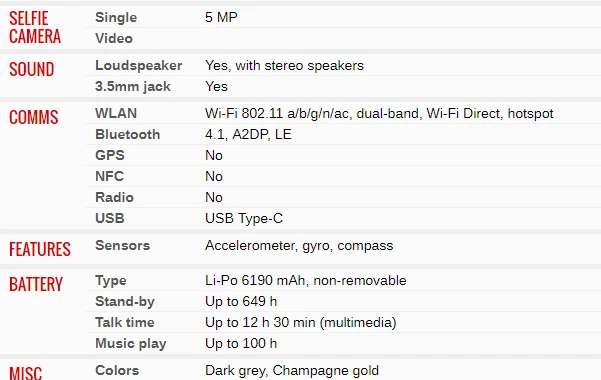The height and width of the screenshot is (380, 601).
Task: Click the Talk time label
Action: (x=125, y=322)
